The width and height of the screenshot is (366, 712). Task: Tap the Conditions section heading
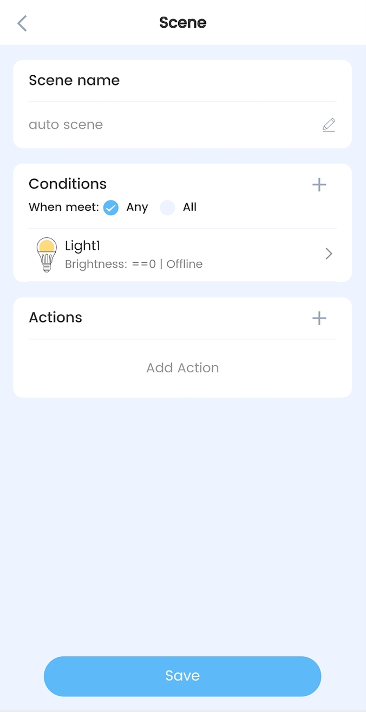pos(68,184)
